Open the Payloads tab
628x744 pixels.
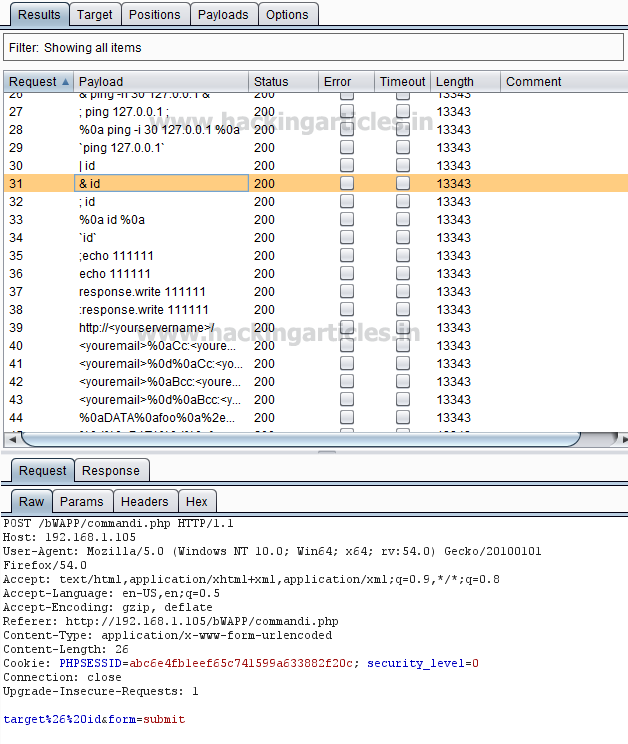(x=223, y=15)
